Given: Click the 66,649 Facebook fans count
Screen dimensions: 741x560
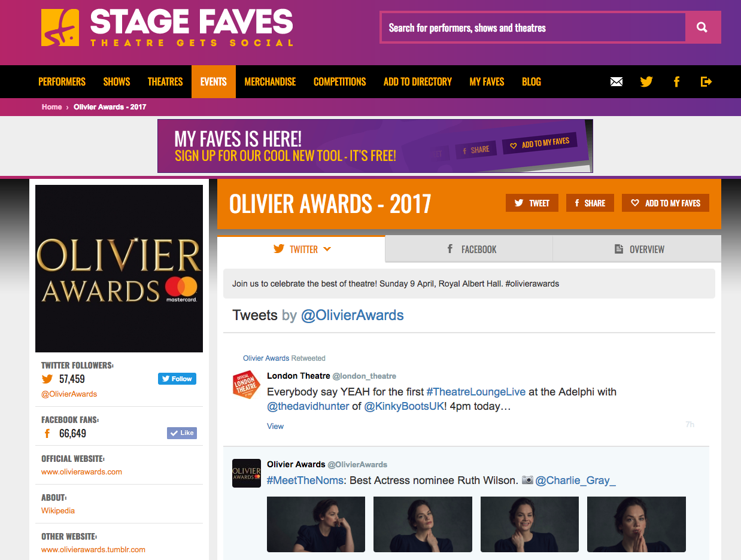Looking at the screenshot, I should pos(72,434).
